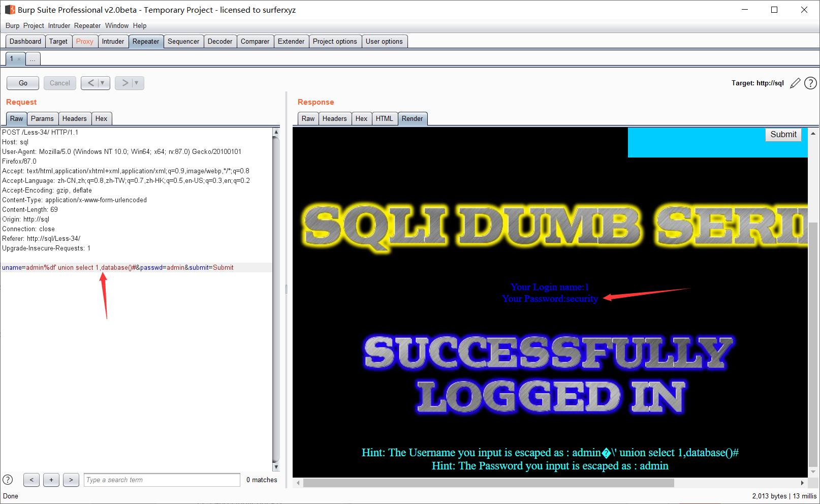
Task: Select the request Headers tab
Action: pyautogui.click(x=75, y=118)
